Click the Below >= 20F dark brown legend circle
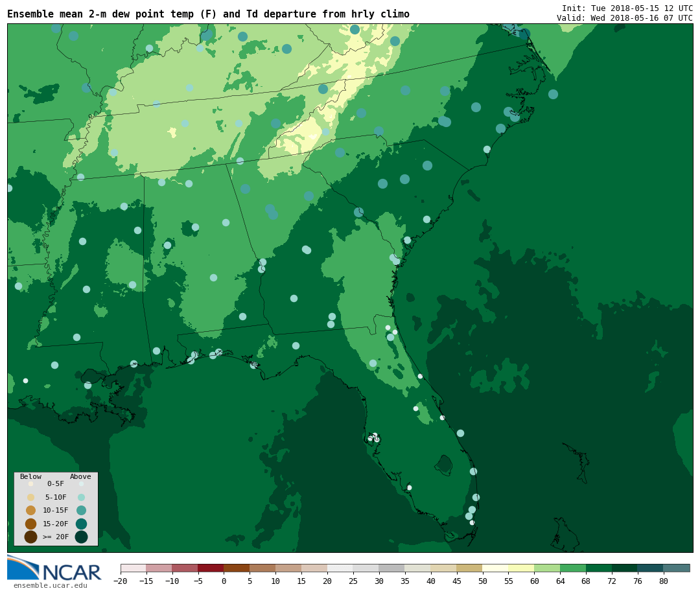The image size is (700, 593). (x=31, y=537)
